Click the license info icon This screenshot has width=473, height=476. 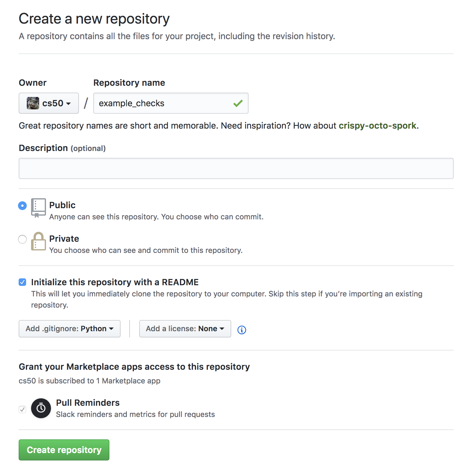pos(241,330)
